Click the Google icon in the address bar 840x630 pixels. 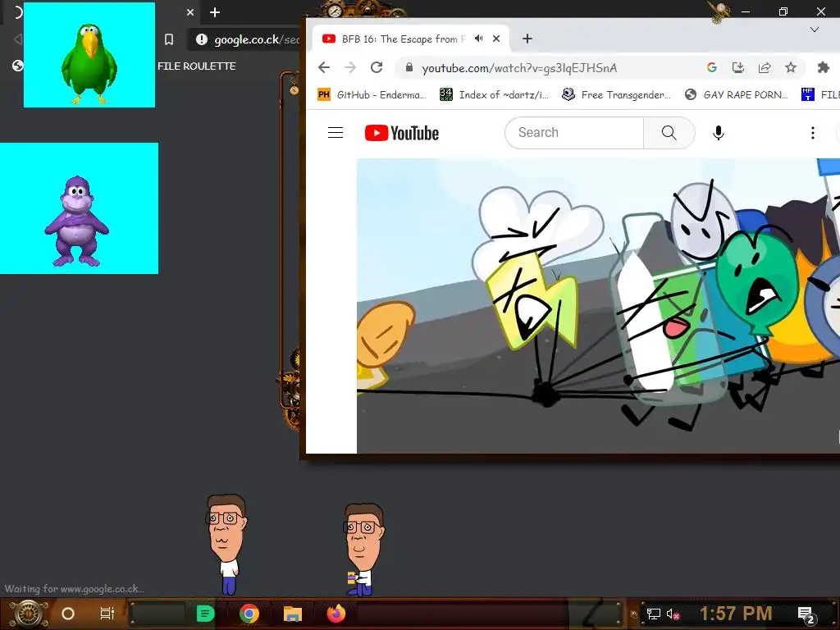(711, 67)
